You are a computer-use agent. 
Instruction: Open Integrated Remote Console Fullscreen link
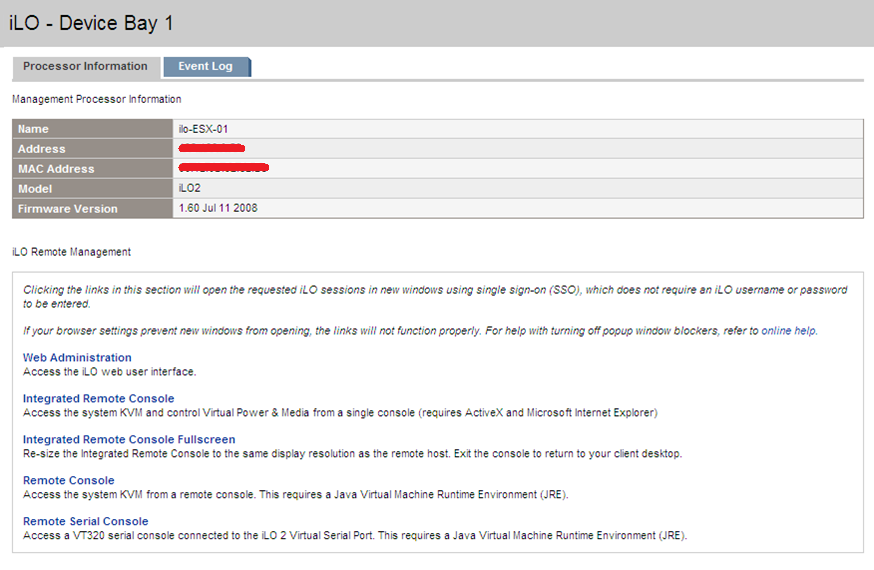tap(129, 440)
